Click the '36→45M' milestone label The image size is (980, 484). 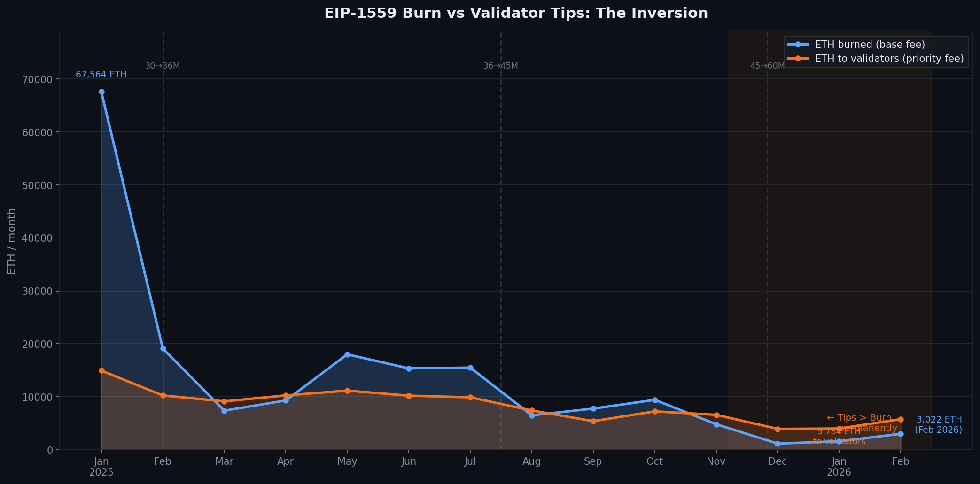pos(500,66)
